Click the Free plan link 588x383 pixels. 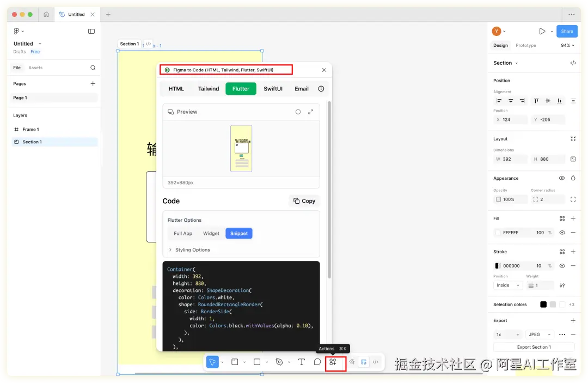[x=35, y=52]
